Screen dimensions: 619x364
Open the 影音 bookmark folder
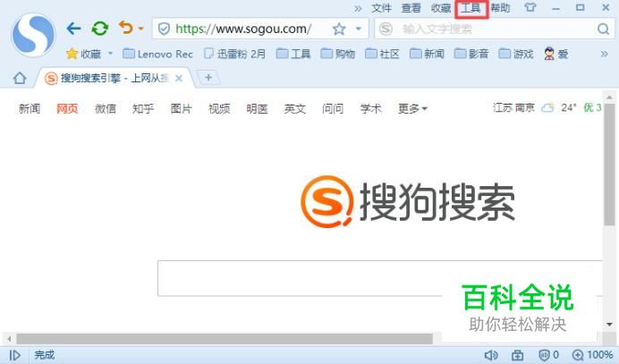471,54
